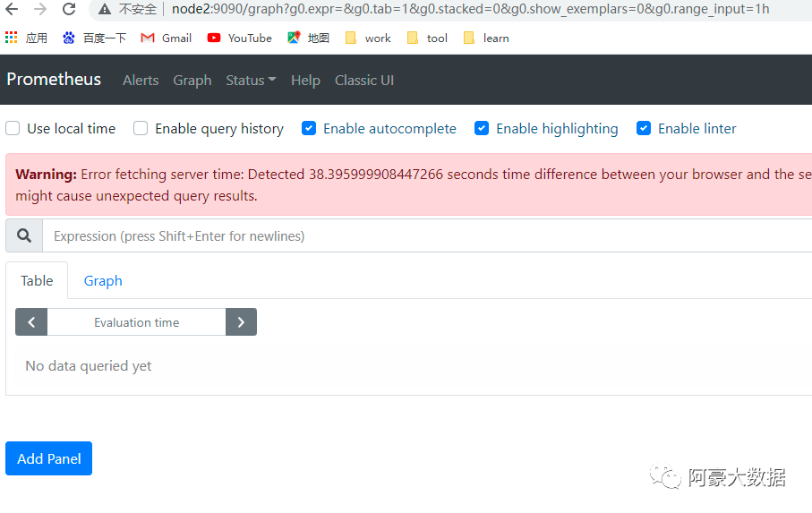Reload the page with the refresh icon
Screen dimensions: 812x513
tap(69, 9)
